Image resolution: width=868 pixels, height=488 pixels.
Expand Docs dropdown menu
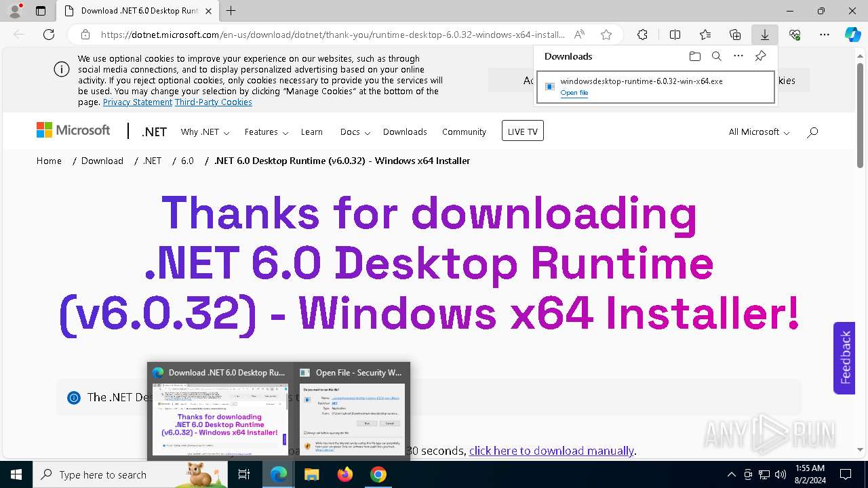click(x=355, y=132)
